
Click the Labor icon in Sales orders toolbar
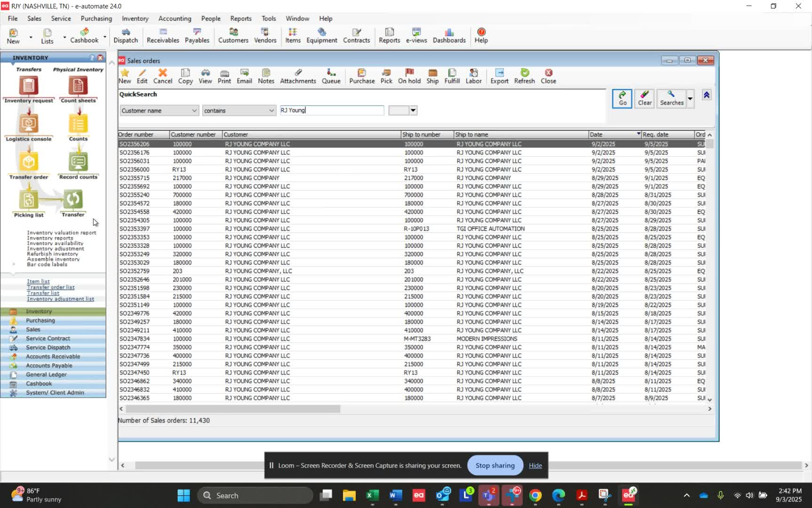[474, 76]
